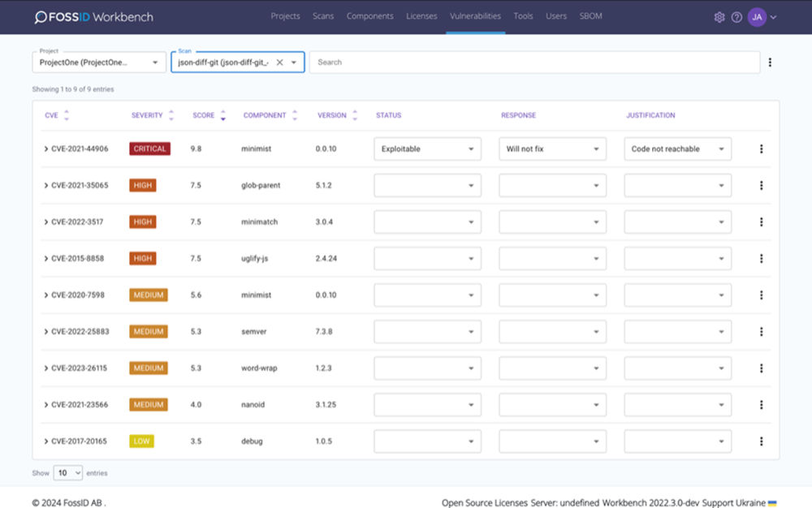
Task: Open the settings gear icon
Action: click(x=719, y=17)
